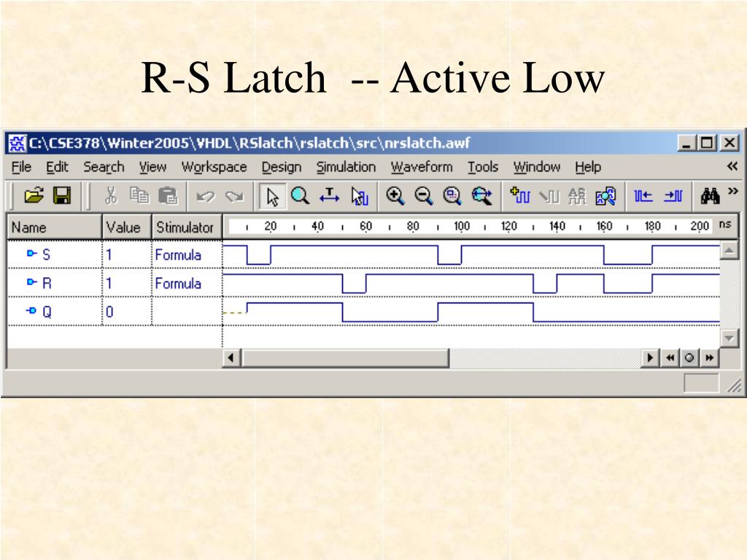Select signal S in the list

point(46,254)
